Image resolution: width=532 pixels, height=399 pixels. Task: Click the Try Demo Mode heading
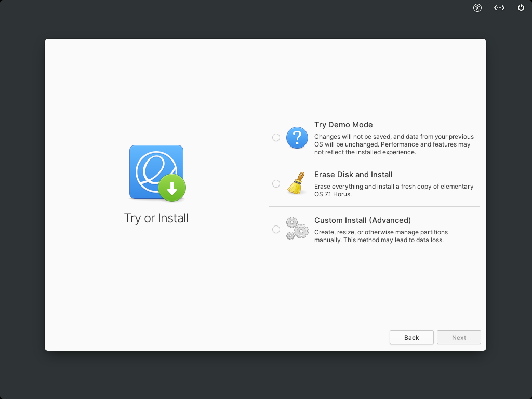click(x=343, y=125)
